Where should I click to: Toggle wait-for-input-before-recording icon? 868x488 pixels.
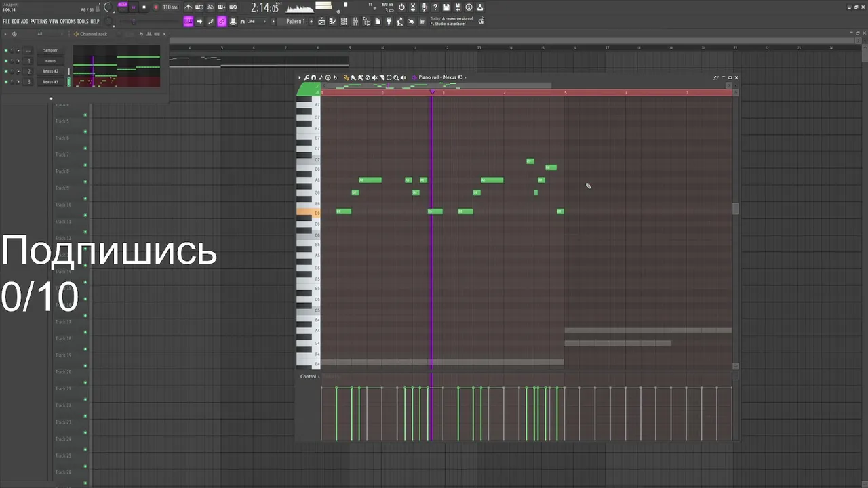click(x=199, y=7)
